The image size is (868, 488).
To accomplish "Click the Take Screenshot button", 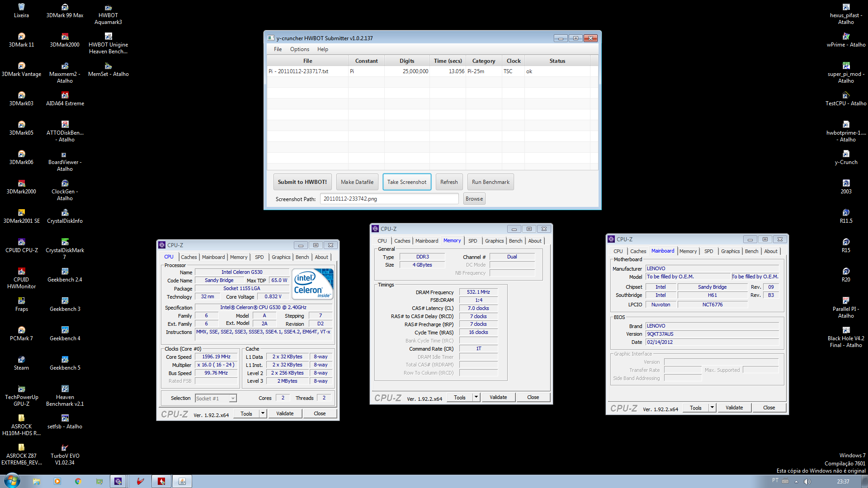I will click(x=406, y=182).
